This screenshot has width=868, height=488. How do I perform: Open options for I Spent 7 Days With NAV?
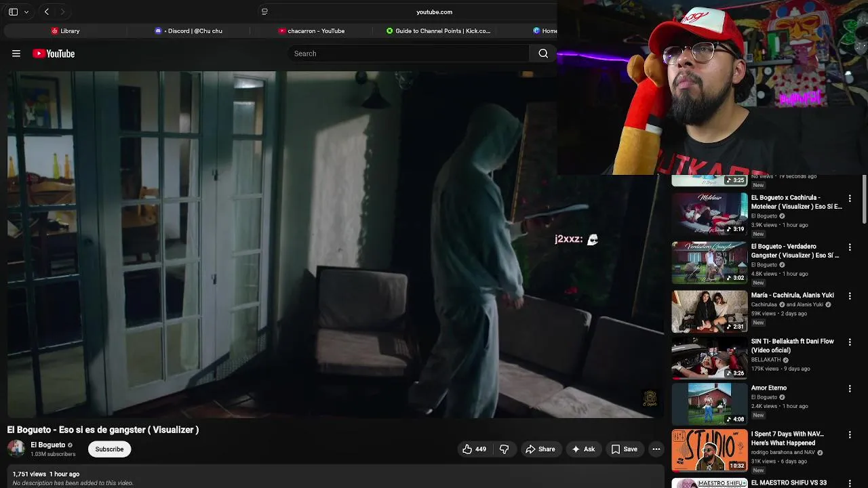(x=850, y=434)
